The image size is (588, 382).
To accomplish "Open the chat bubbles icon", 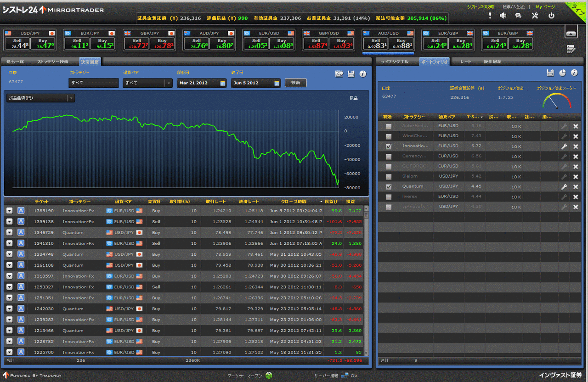I will 518,16.
